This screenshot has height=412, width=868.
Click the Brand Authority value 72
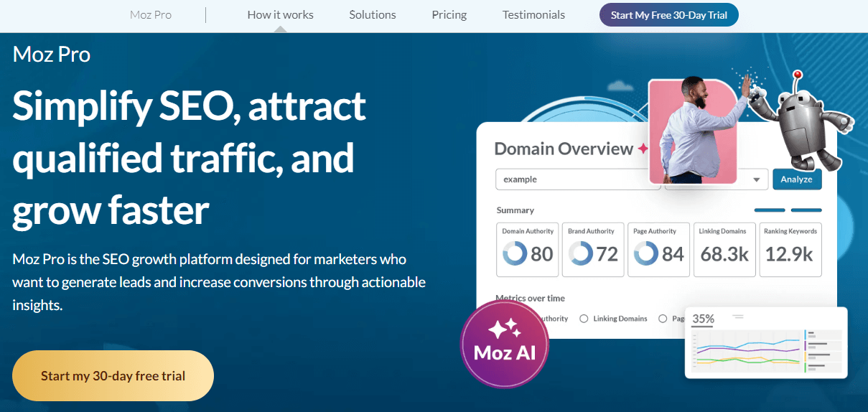coord(607,253)
